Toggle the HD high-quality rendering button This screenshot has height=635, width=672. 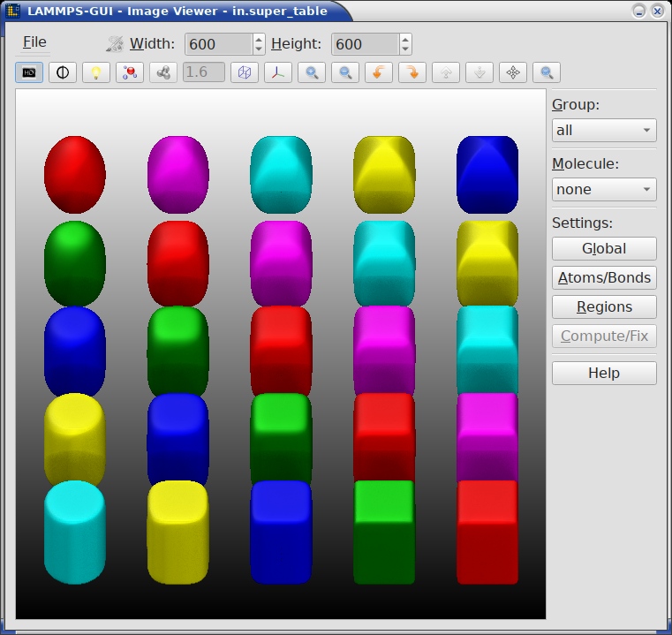(29, 72)
